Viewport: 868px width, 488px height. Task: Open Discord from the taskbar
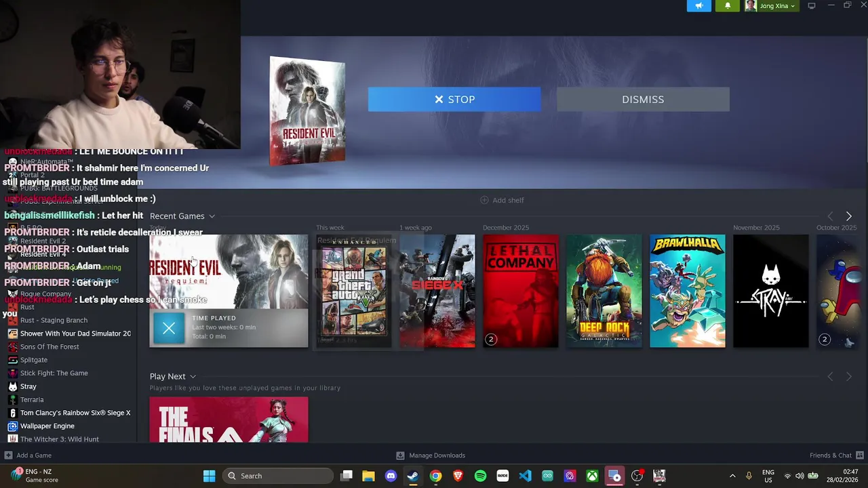point(391,476)
